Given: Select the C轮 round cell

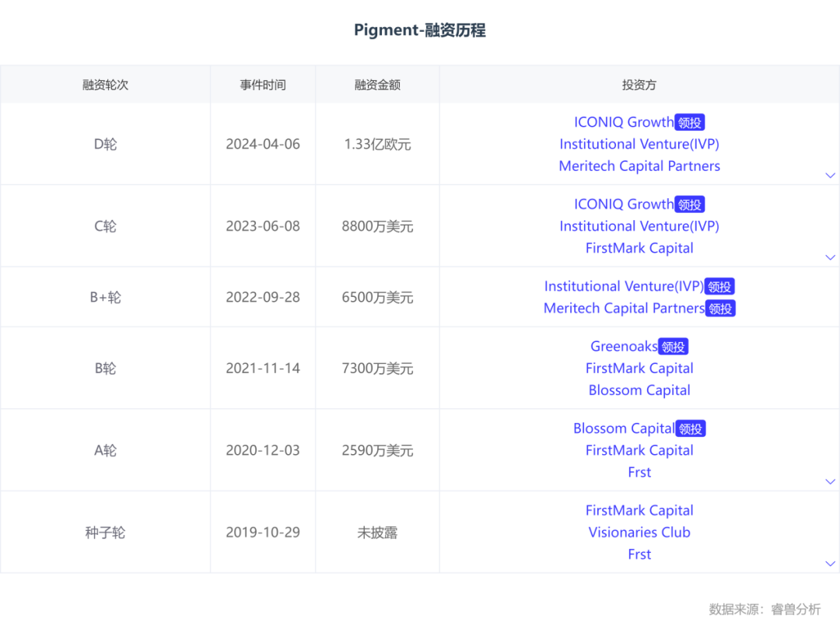Looking at the screenshot, I should tap(105, 226).
